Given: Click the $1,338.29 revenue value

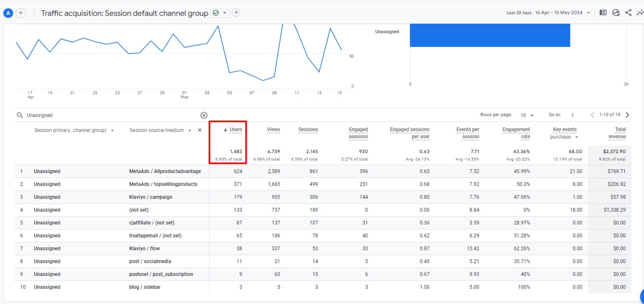Looking at the screenshot, I should (615, 210).
